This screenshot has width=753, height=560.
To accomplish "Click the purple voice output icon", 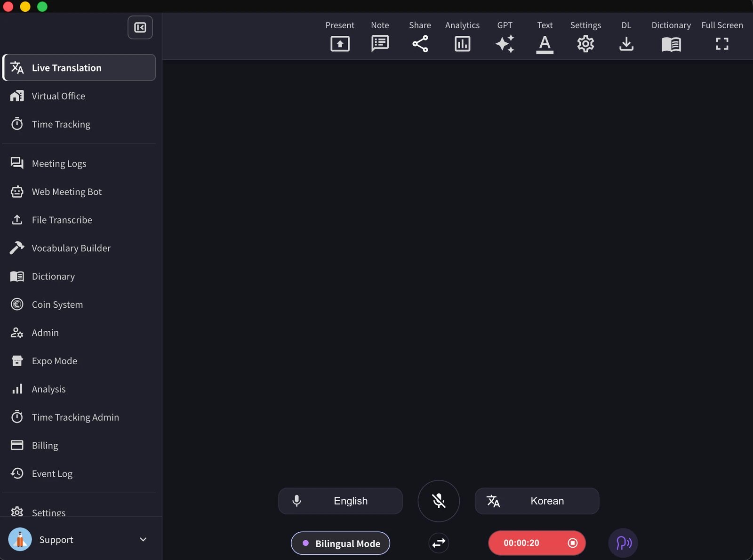I will point(623,543).
